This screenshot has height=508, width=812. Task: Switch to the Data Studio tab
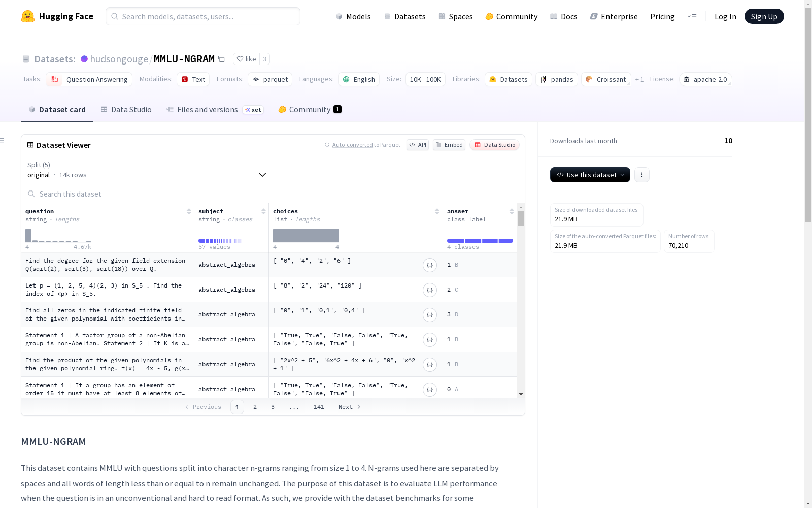126,110
